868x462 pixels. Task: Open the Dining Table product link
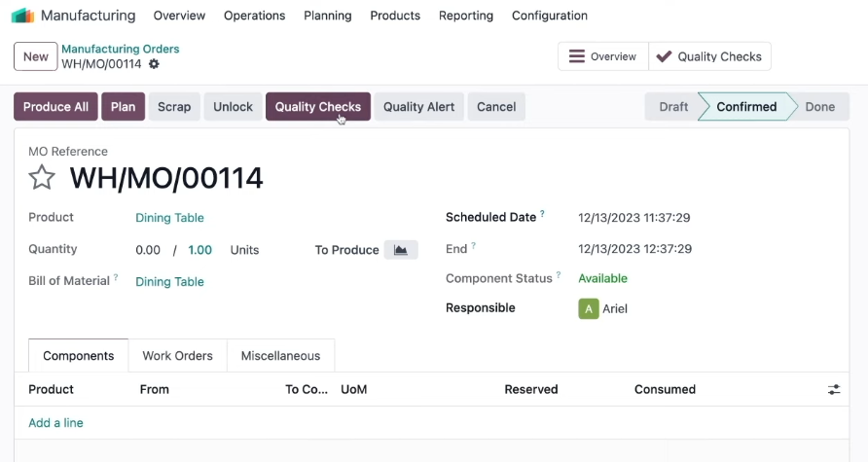(x=170, y=218)
